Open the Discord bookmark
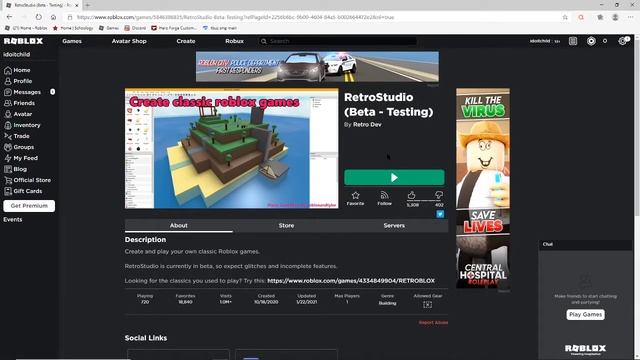The image size is (640, 360). point(135,28)
